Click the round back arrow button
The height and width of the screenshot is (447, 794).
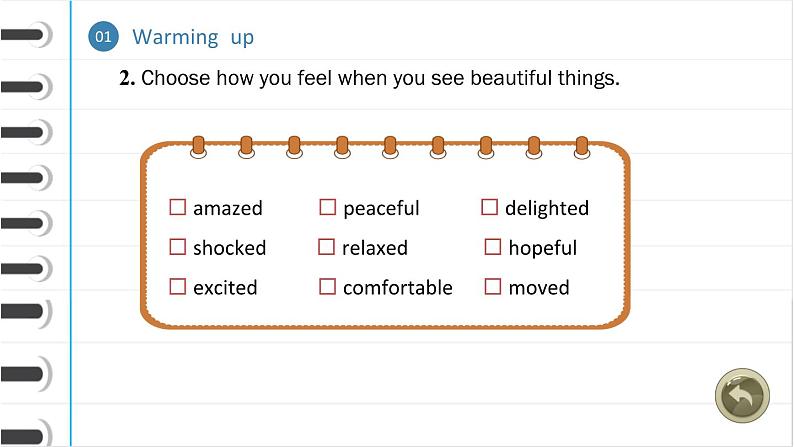[742, 396]
